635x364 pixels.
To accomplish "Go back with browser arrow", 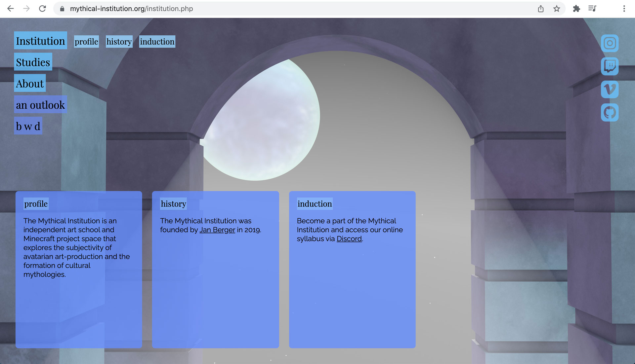I will 11,9.
